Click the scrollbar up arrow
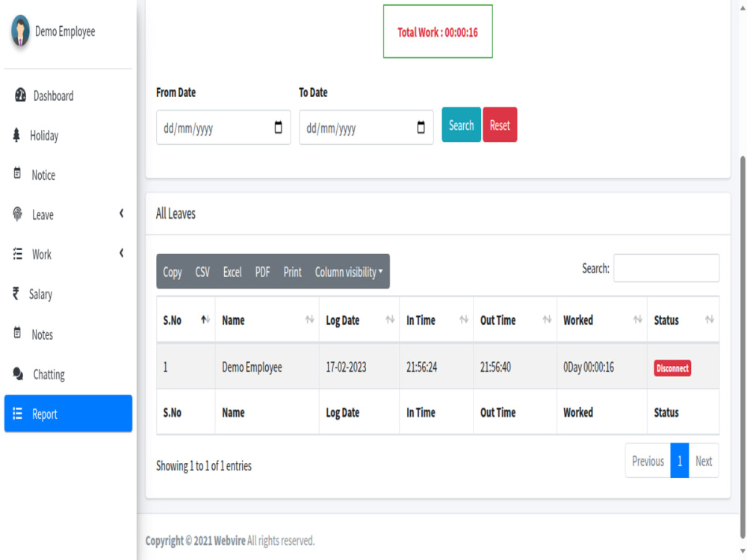Image resolution: width=747 pixels, height=560 pixels. pyautogui.click(x=743, y=8)
